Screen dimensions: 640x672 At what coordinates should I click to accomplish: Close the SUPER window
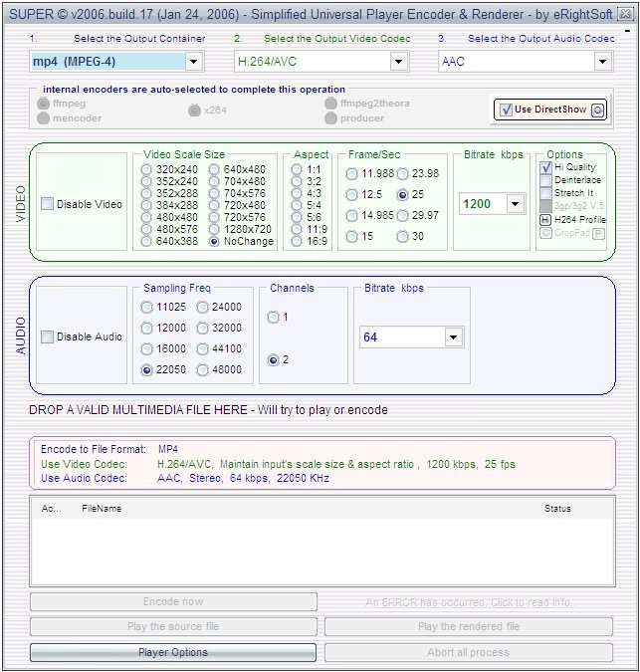[625, 14]
